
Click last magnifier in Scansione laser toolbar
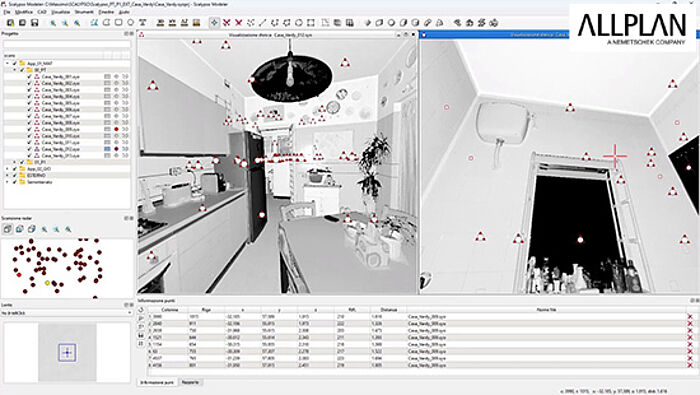68,229
